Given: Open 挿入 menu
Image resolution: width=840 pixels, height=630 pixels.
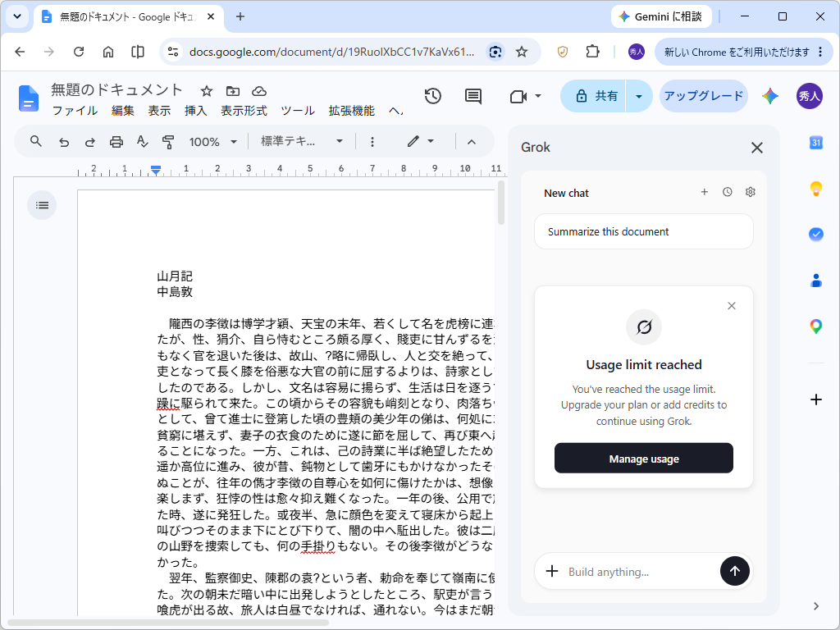Looking at the screenshot, I should click(x=195, y=111).
